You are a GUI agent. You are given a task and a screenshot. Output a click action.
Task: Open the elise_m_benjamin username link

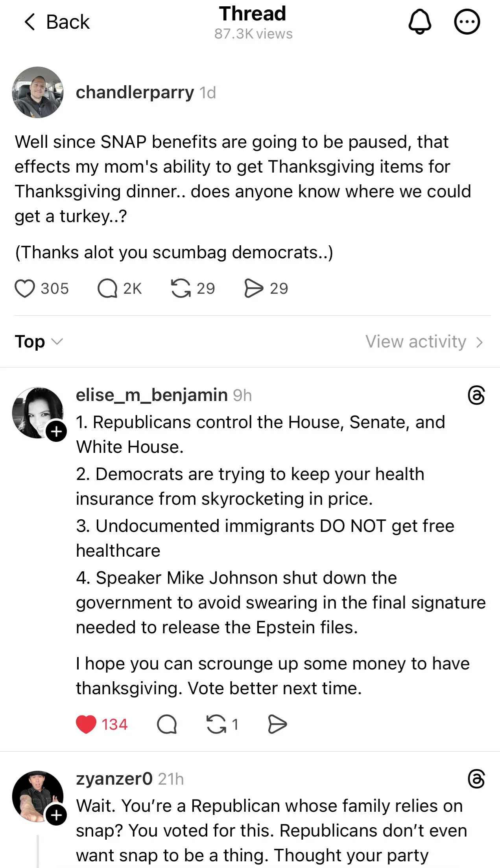coord(151,395)
